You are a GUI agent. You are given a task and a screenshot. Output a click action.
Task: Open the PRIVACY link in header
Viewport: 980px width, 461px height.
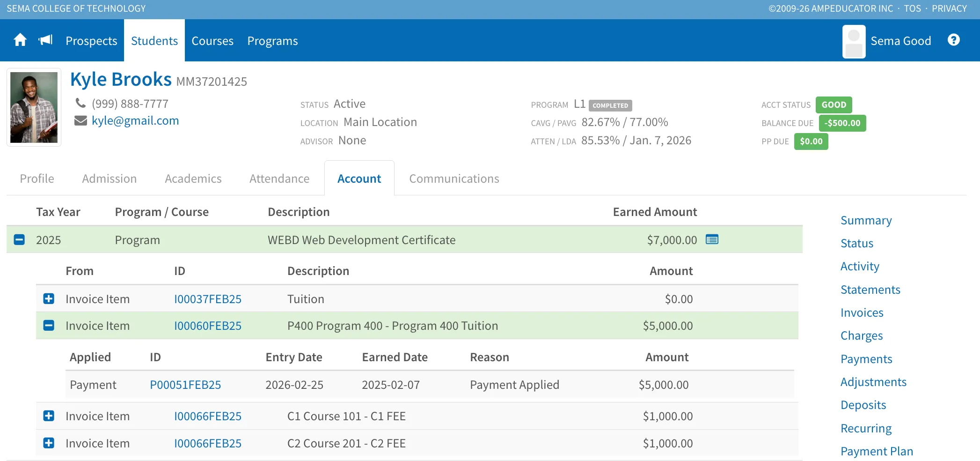(949, 8)
